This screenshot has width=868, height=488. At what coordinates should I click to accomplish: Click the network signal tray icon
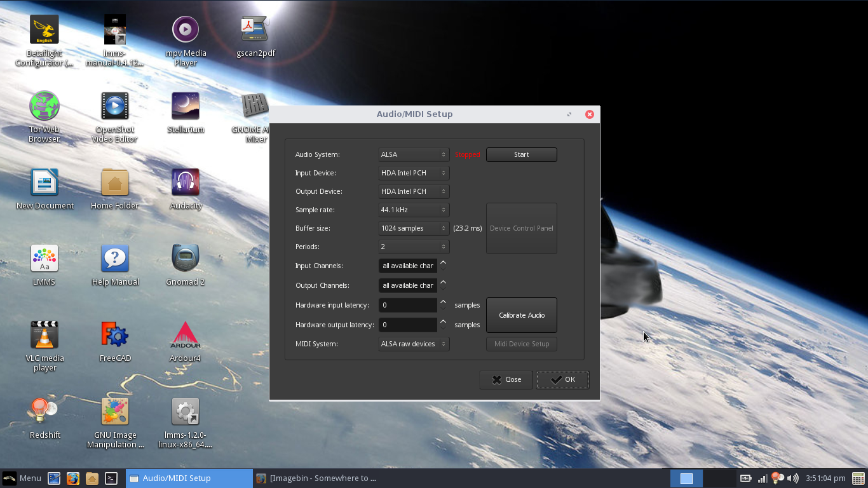coord(763,478)
